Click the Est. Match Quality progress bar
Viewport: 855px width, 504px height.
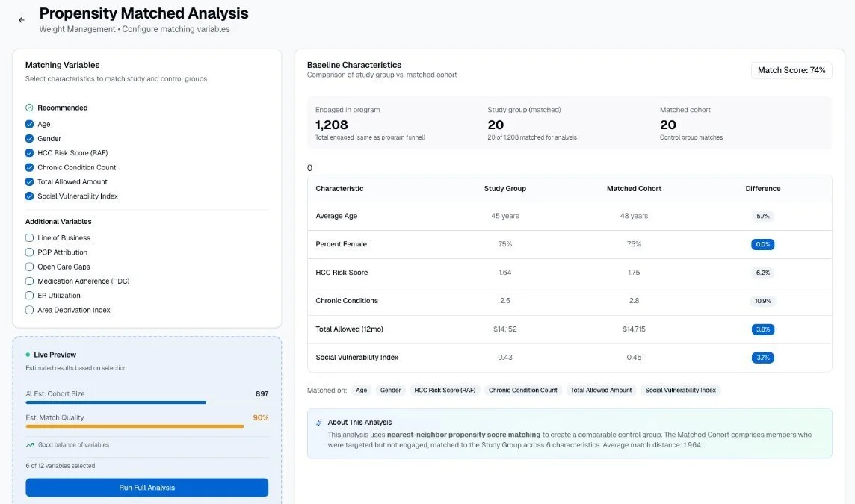135,428
